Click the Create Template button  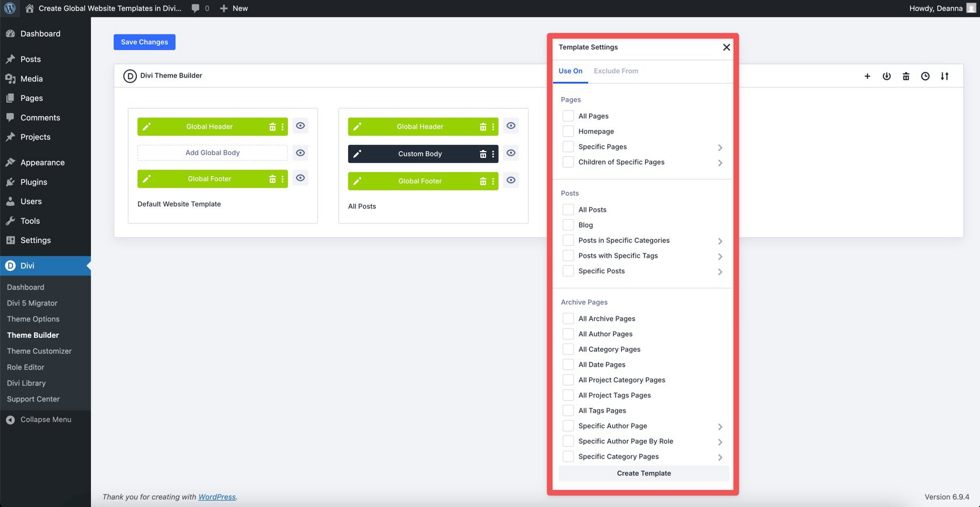point(644,474)
